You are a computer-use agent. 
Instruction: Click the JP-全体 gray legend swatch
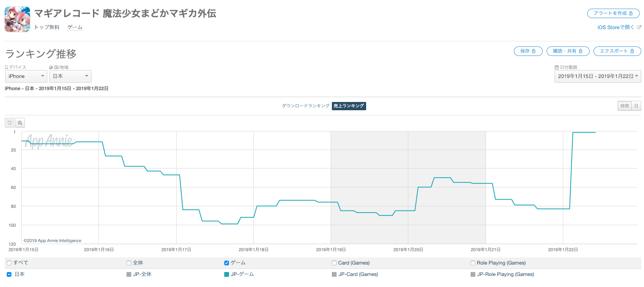[129, 274]
